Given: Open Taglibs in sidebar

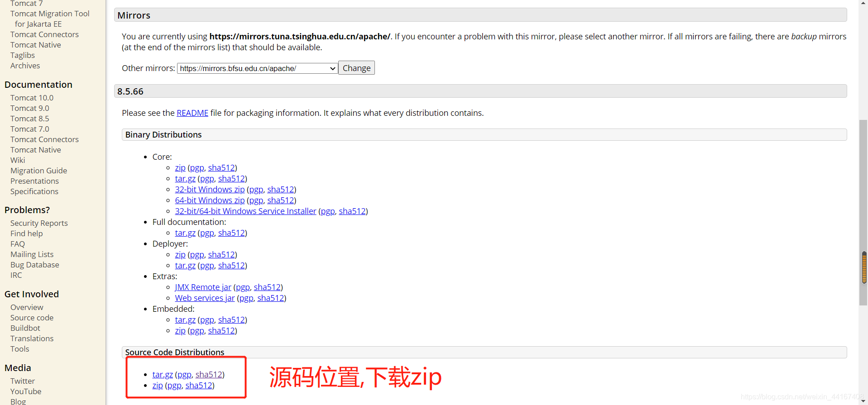Looking at the screenshot, I should (x=23, y=55).
